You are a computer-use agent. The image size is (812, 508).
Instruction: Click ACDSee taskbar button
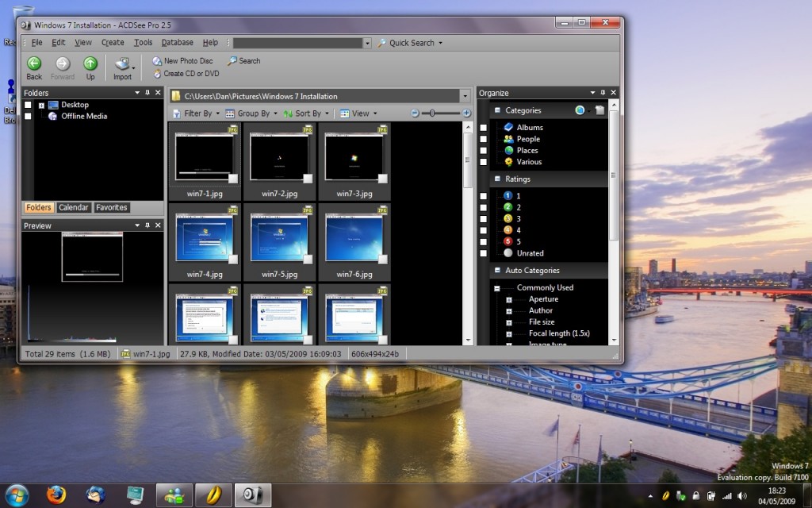[253, 495]
